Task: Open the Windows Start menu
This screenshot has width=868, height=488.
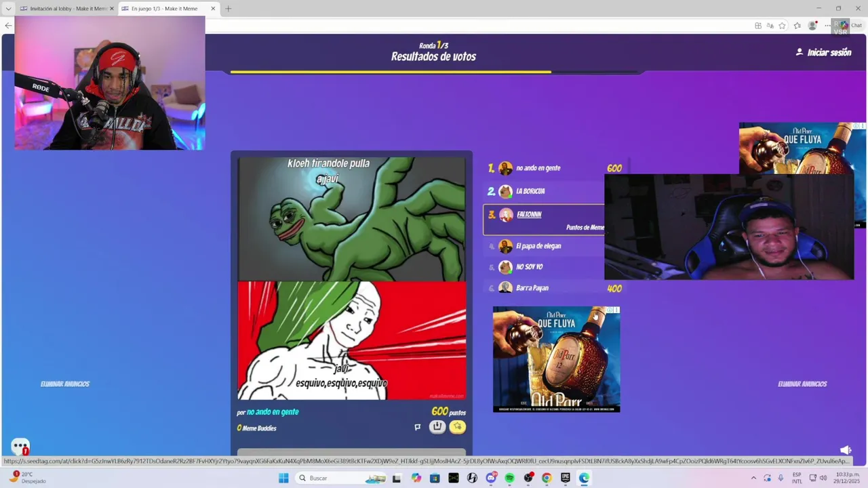Action: pyautogui.click(x=283, y=478)
